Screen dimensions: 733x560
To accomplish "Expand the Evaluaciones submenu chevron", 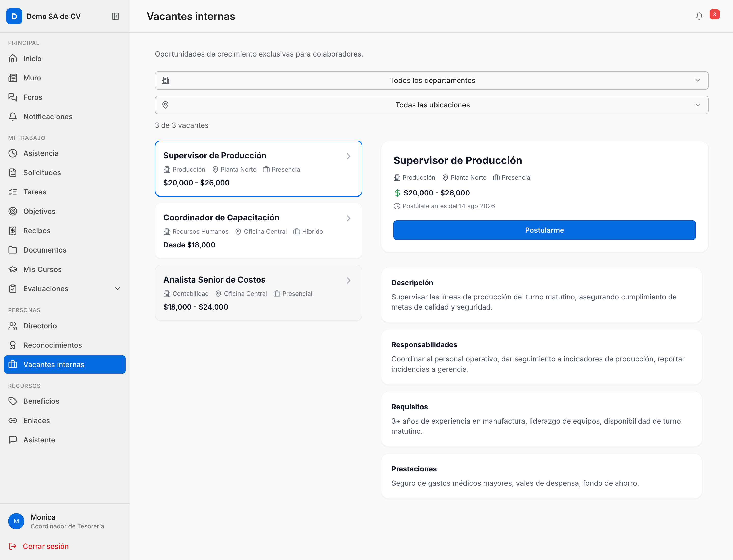I will coord(117,289).
